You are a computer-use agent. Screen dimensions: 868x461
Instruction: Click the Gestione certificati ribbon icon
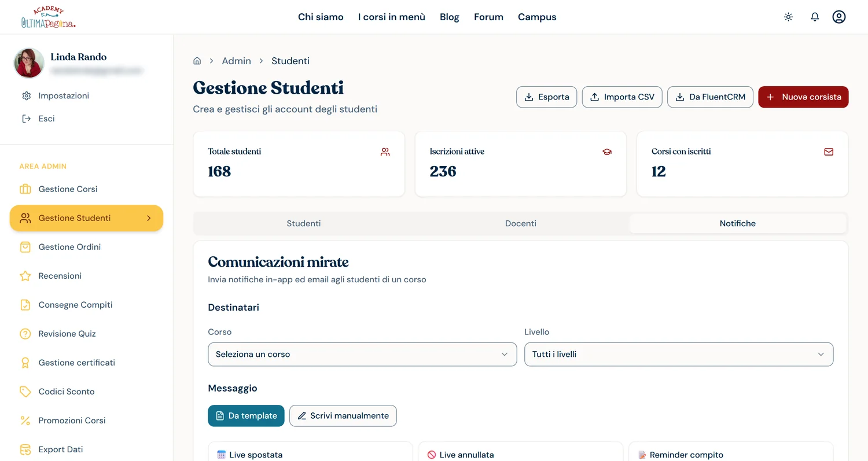[x=25, y=363]
